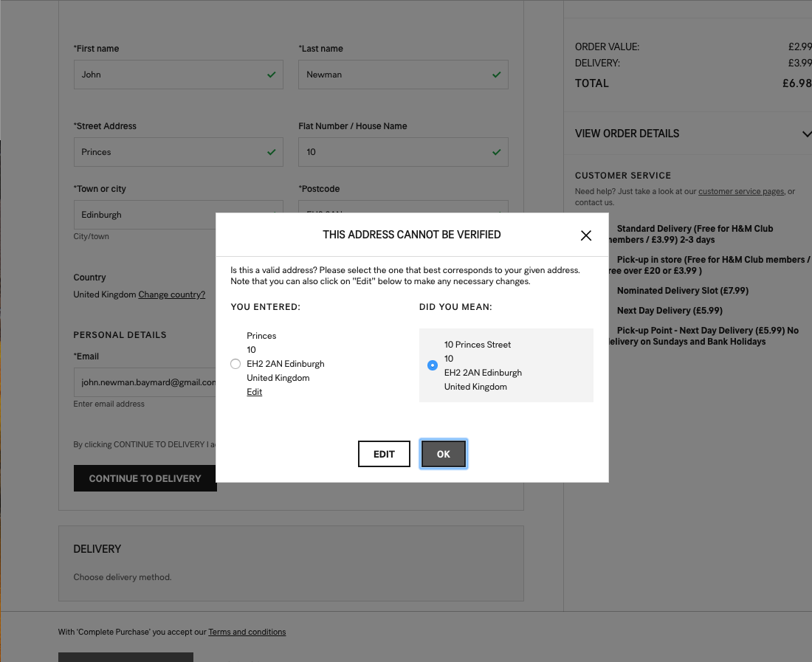Viewport: 812px width, 662px height.
Task: Open the Terms and conditions link
Action: pyautogui.click(x=247, y=632)
